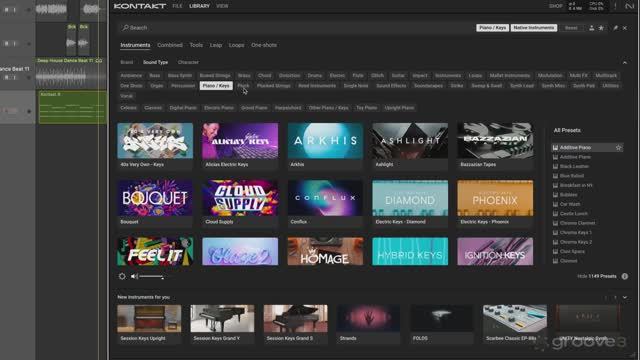640x360 pixels.
Task: Switch to the Combined tab
Action: tap(170, 45)
